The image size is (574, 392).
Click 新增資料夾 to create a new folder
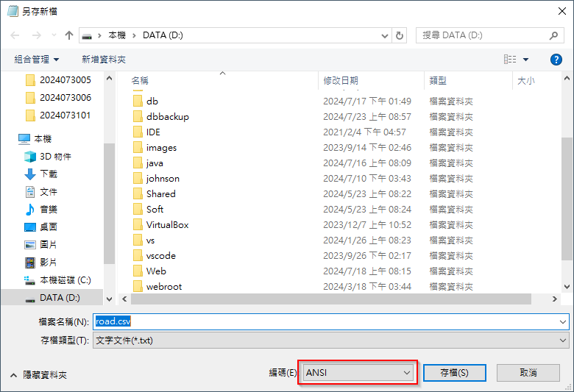click(104, 60)
